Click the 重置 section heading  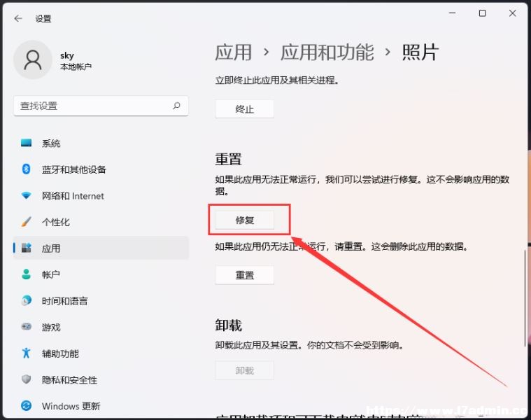(x=229, y=159)
